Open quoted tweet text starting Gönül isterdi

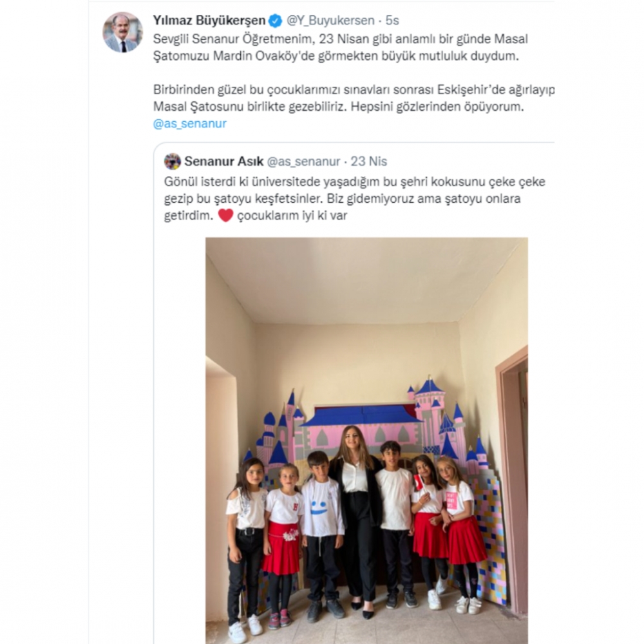354,198
